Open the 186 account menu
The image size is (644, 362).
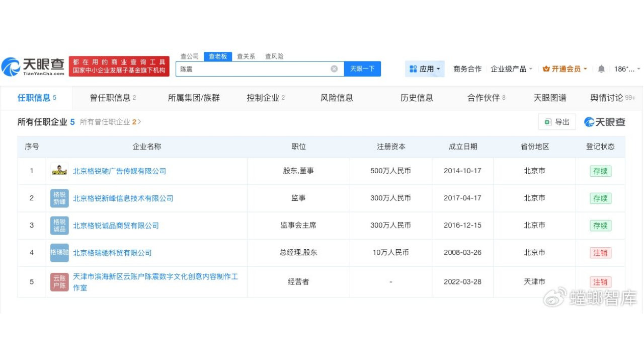(627, 69)
